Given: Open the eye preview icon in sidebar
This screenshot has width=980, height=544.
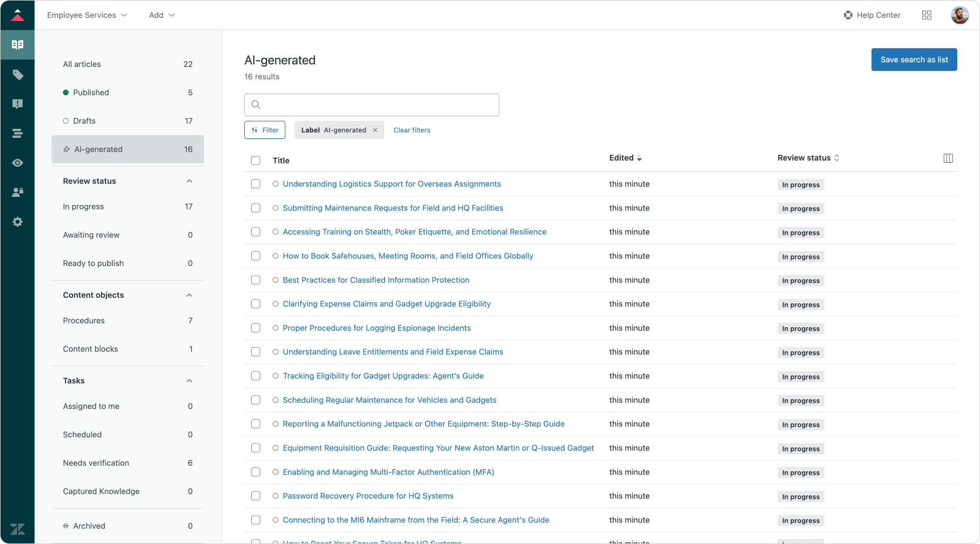Looking at the screenshot, I should click(x=18, y=163).
